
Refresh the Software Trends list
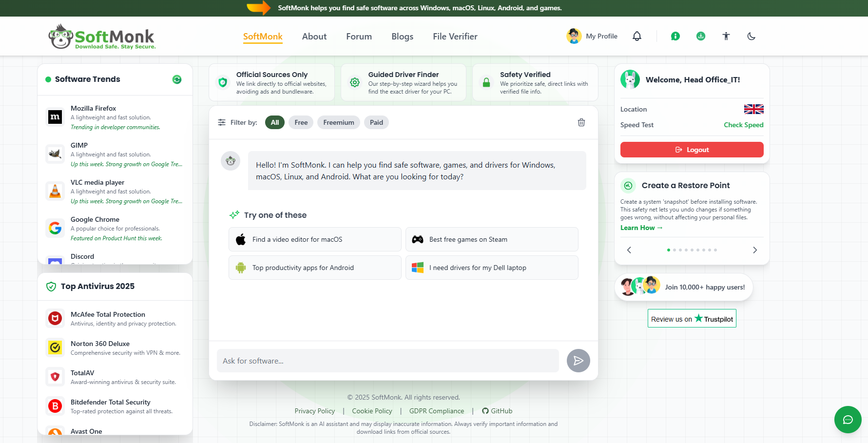tap(177, 79)
